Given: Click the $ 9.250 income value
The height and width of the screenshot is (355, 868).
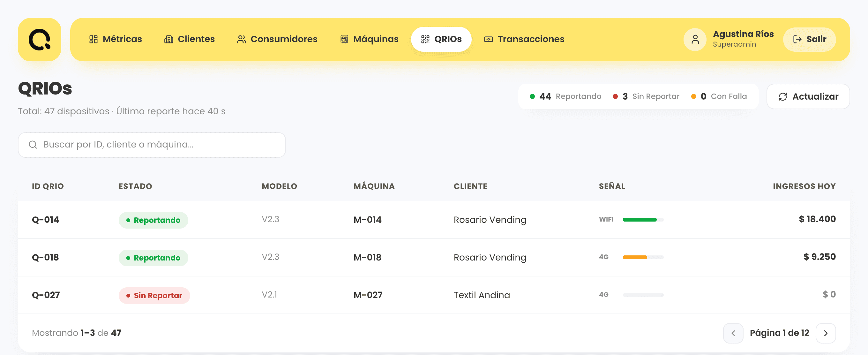Looking at the screenshot, I should coord(819,257).
